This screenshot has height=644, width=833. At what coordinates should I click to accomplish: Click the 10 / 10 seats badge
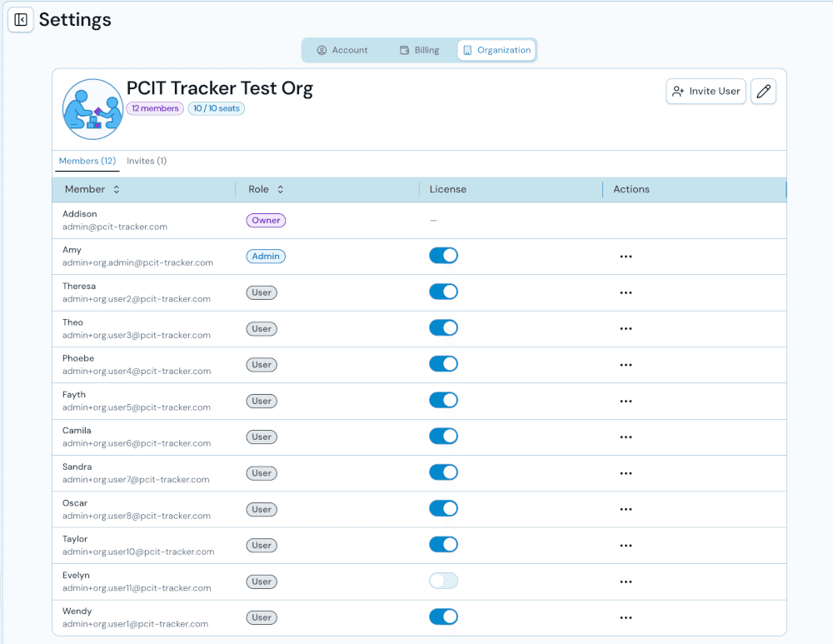[x=216, y=108]
